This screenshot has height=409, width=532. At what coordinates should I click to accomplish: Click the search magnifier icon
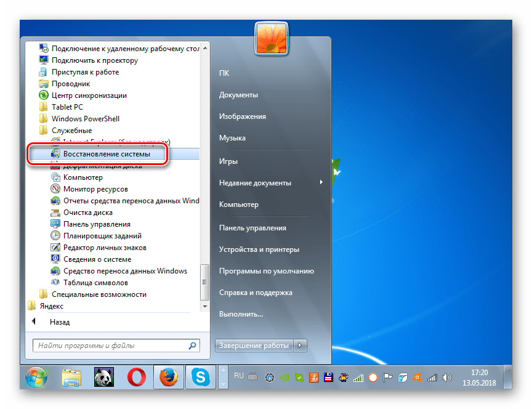click(x=192, y=346)
